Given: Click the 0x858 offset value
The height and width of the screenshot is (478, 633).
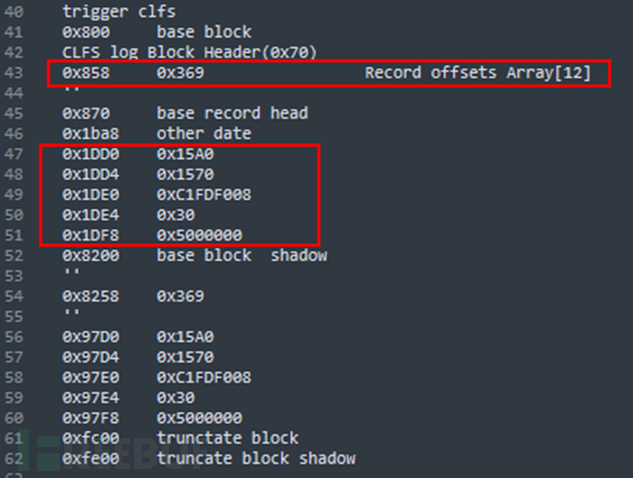Looking at the screenshot, I should [x=86, y=73].
